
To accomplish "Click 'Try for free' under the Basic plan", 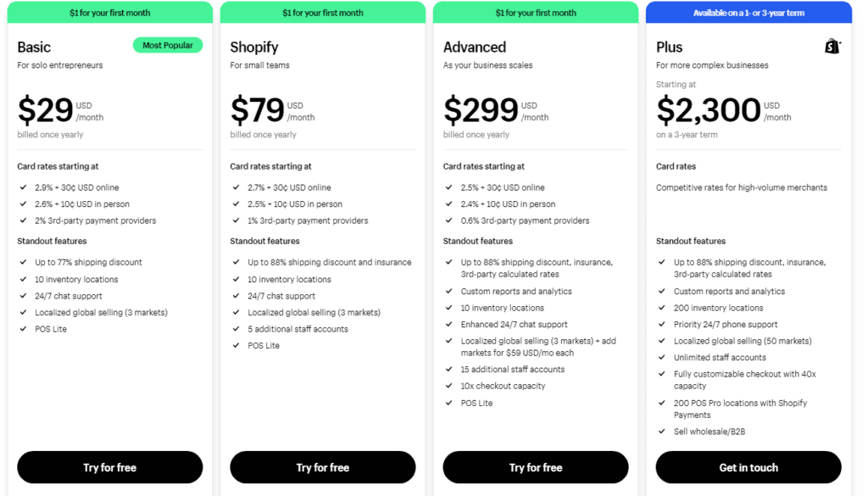I will point(109,467).
